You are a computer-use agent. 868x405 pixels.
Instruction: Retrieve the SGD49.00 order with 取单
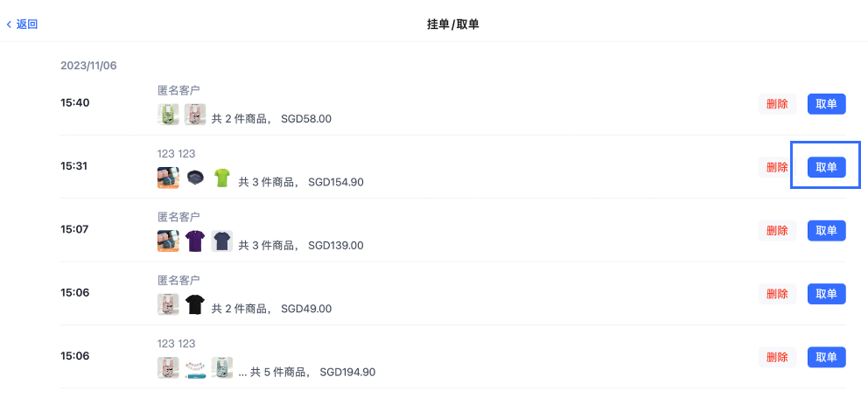click(x=827, y=294)
